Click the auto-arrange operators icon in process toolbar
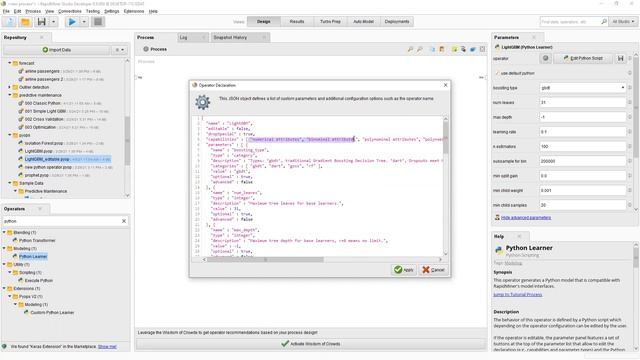640x360 pixels. click(432, 49)
